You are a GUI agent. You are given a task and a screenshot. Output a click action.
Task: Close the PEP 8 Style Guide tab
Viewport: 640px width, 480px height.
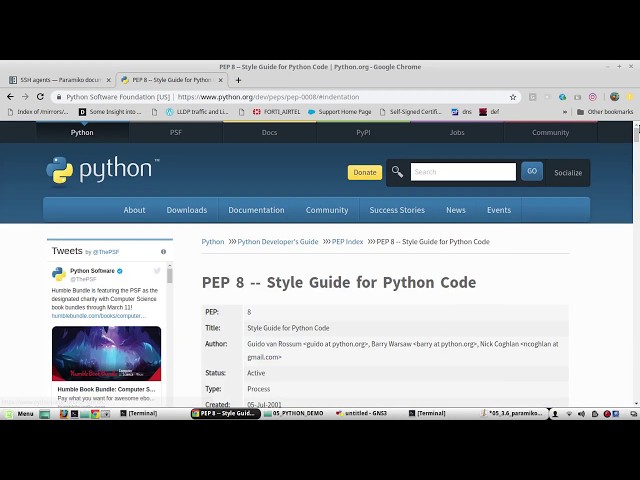(220, 80)
